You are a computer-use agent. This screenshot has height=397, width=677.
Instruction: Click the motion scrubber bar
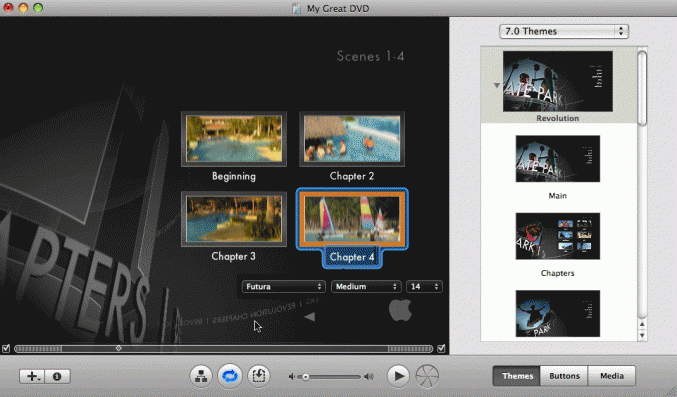click(223, 349)
